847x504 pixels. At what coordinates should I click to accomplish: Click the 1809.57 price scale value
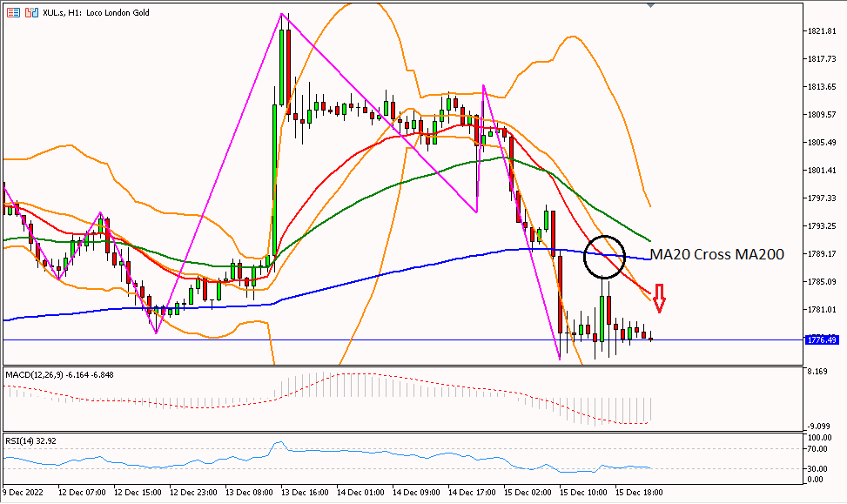coord(822,115)
